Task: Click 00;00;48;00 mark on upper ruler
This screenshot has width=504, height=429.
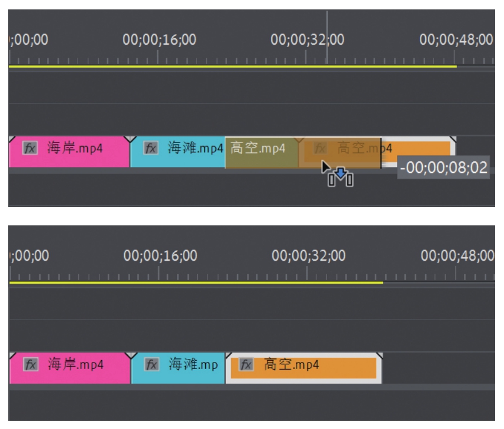Action: 456,41
